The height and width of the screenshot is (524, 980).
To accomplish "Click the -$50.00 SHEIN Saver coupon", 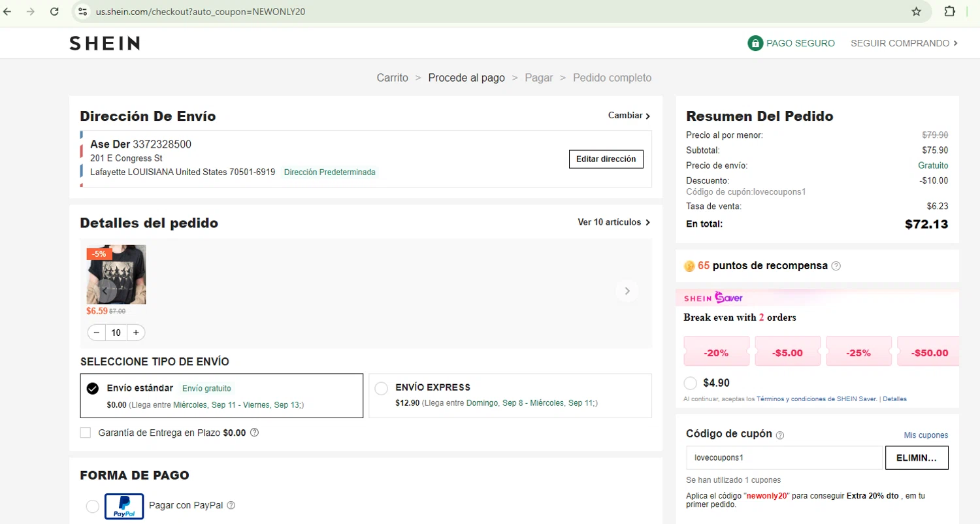I will click(928, 352).
